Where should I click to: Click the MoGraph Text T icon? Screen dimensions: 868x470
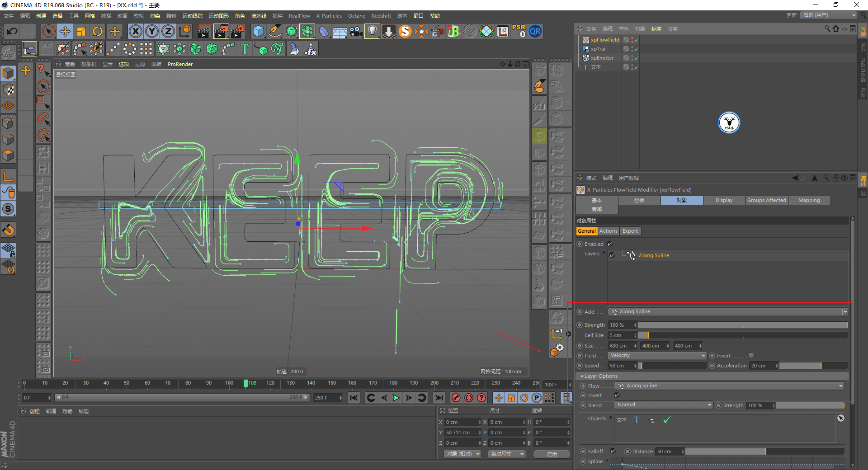[245, 49]
